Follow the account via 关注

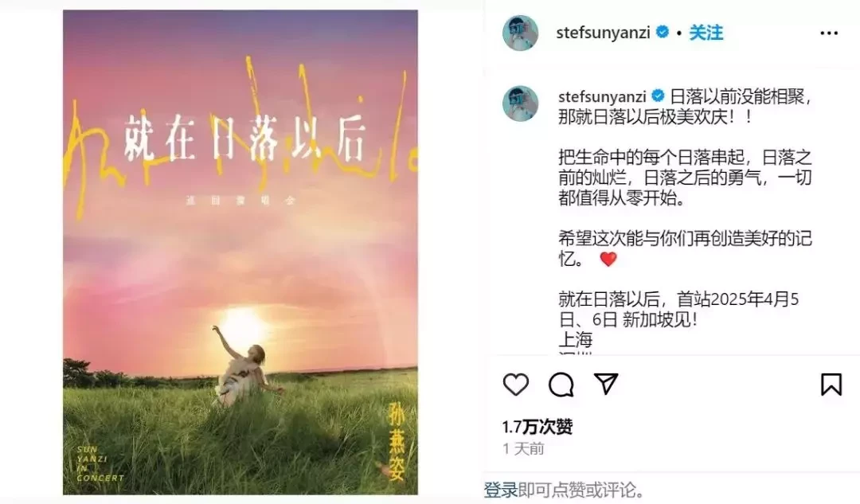point(706,33)
